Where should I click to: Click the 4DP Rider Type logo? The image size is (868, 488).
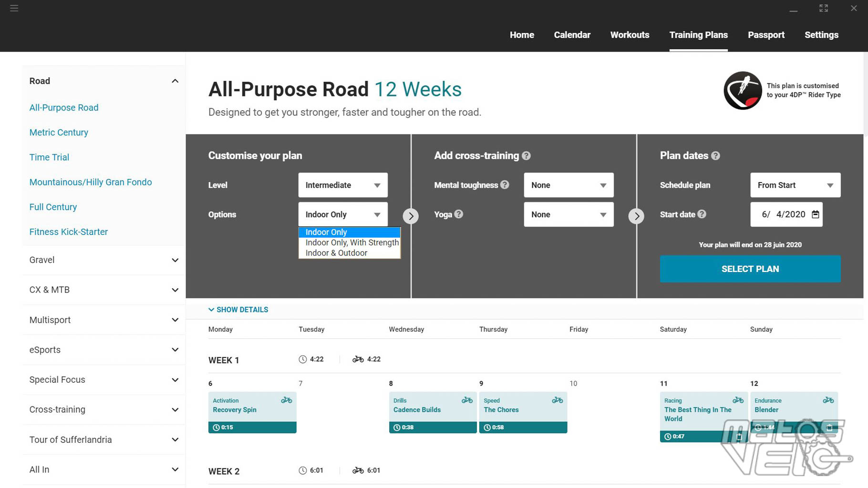743,91
